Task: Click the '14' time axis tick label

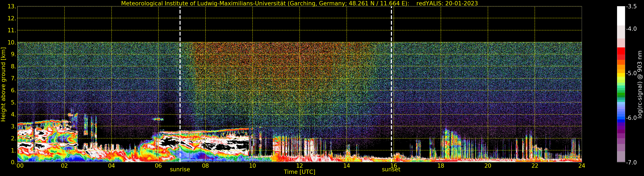Action: 347,166
